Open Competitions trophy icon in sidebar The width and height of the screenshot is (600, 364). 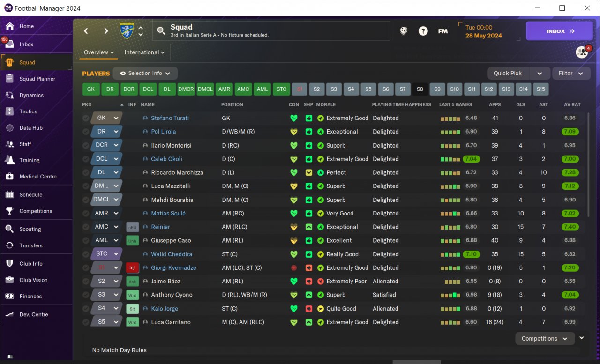point(9,211)
